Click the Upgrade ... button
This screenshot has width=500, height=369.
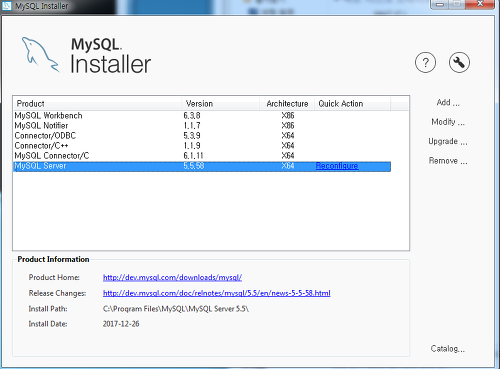(448, 142)
